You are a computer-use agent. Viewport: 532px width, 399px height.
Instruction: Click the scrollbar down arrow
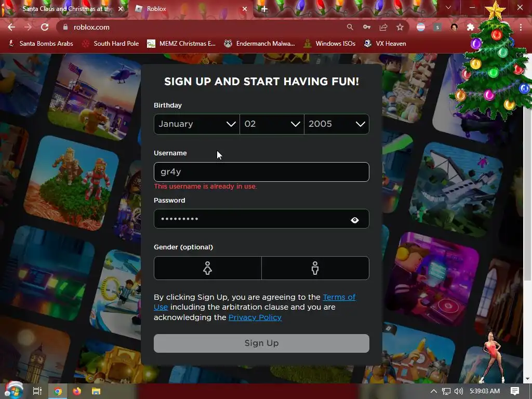527,379
